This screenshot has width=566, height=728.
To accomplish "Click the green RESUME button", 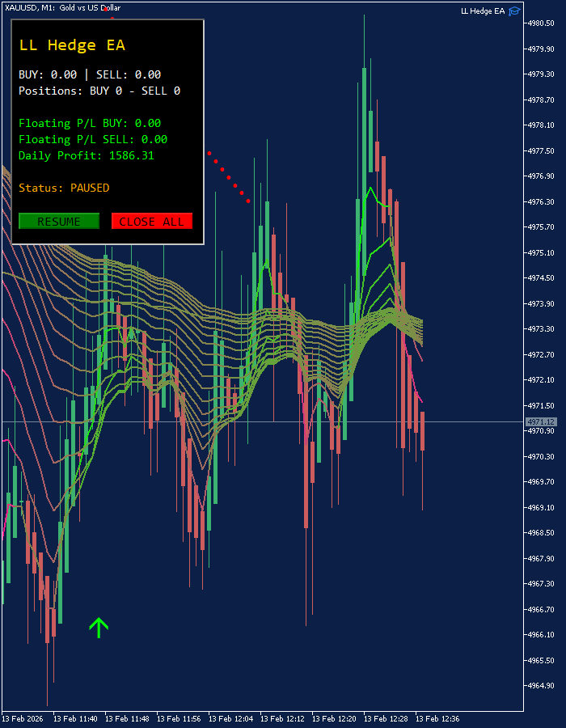I will coord(59,221).
